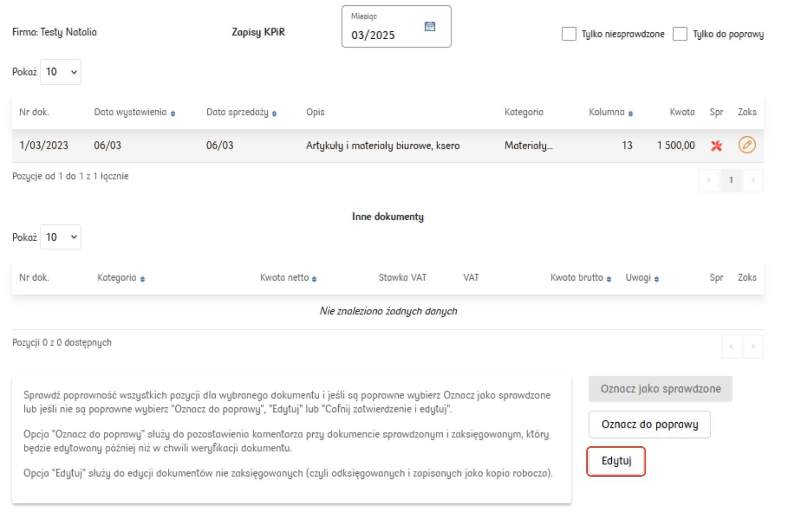Screen dimensions: 801x532
Task: Sort by Uwagi column arrows
Action: coord(657,279)
